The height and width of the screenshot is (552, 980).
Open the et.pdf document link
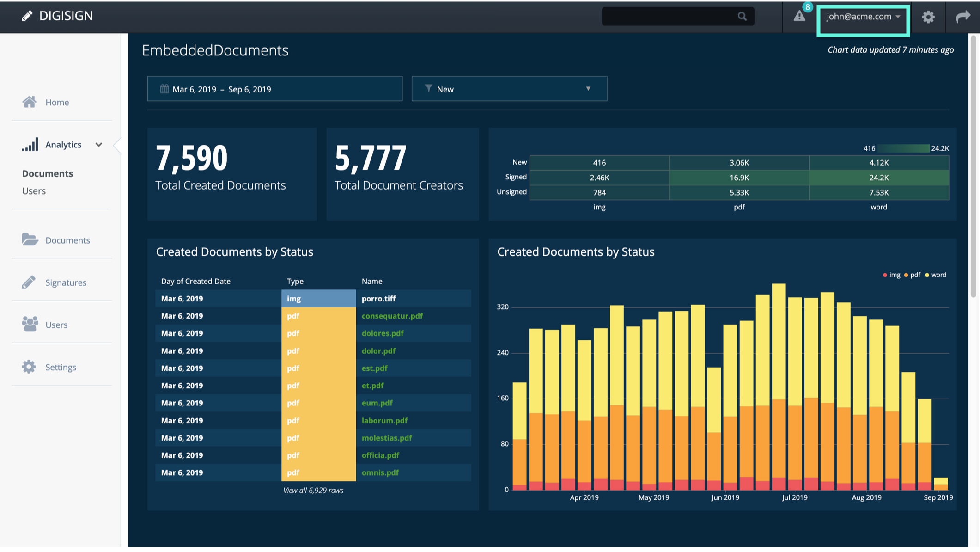pyautogui.click(x=372, y=386)
